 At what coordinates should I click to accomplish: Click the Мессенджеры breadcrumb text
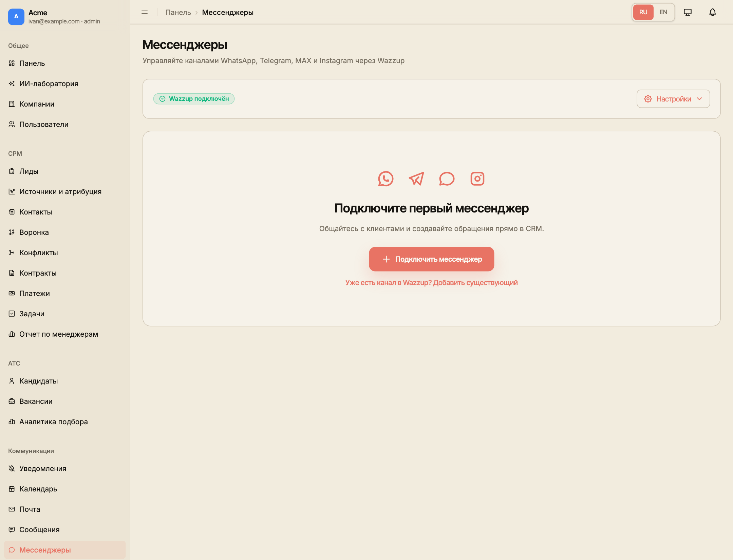click(x=228, y=12)
